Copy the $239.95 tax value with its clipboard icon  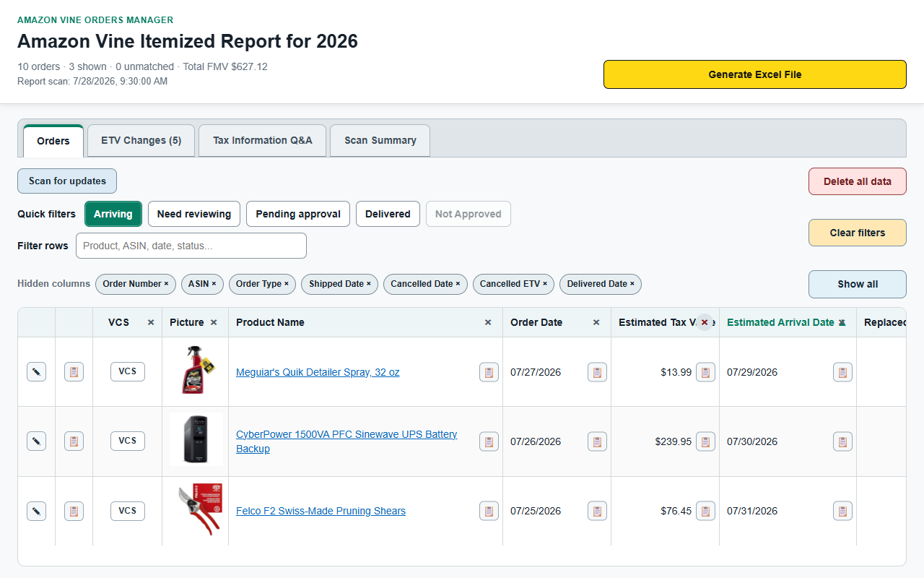click(x=705, y=441)
